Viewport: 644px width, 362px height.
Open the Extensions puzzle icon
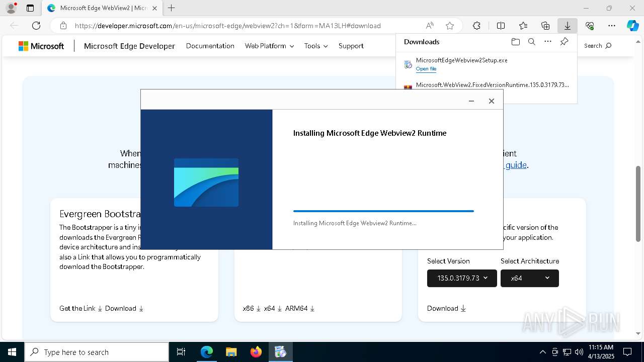point(476,26)
